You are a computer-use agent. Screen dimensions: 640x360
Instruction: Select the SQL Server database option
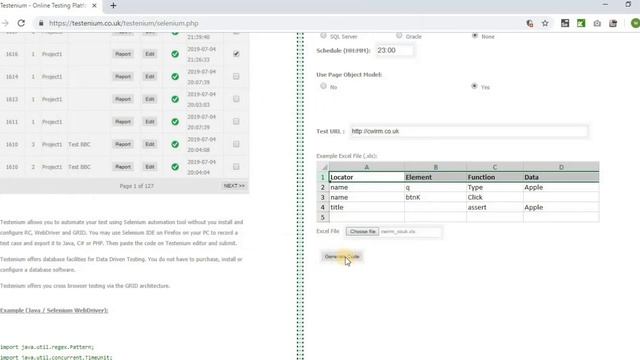point(323,36)
